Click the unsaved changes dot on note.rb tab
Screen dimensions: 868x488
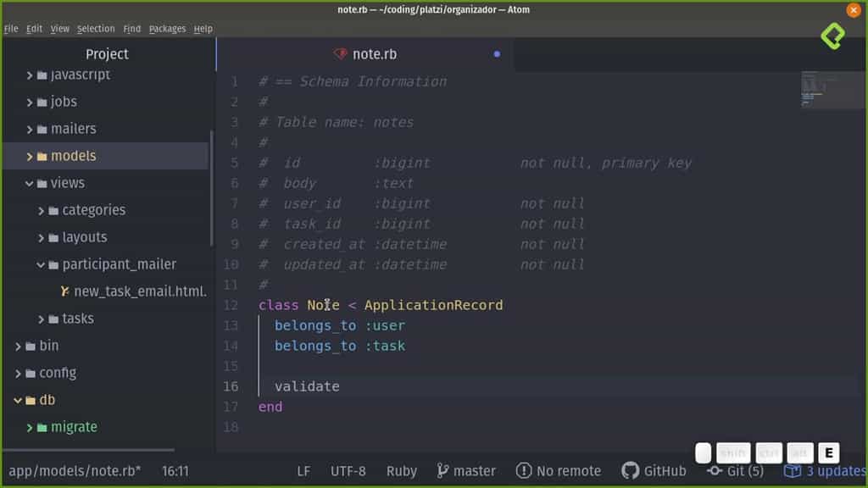point(497,53)
